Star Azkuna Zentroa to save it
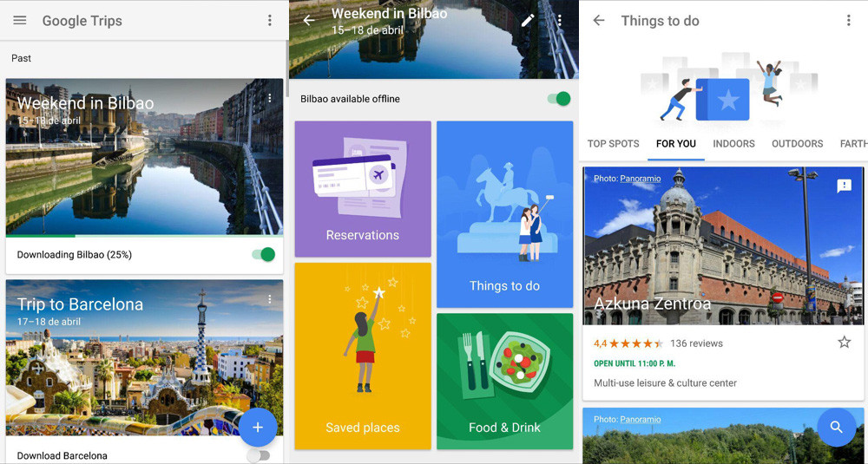 click(845, 343)
